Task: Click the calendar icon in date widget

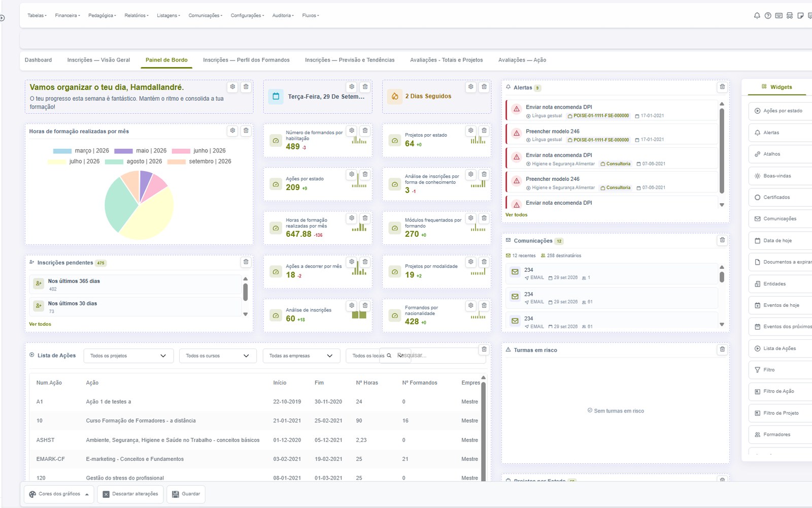Action: [276, 96]
